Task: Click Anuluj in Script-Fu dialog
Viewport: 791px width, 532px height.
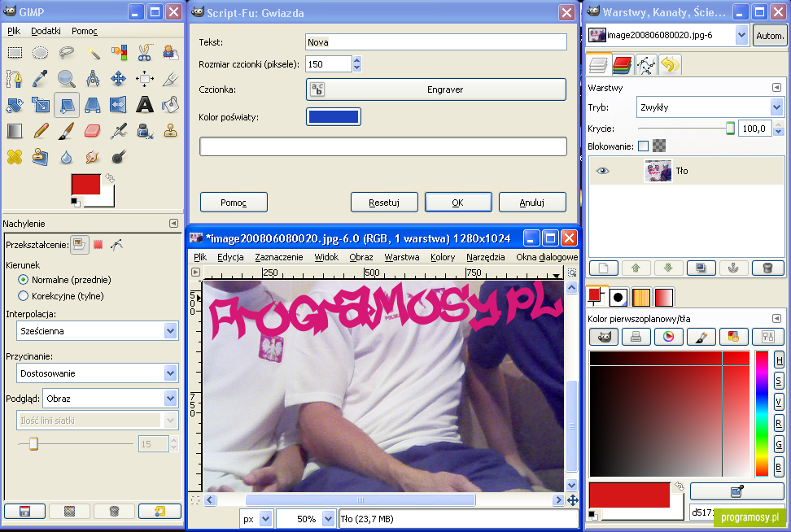Action: coord(532,203)
